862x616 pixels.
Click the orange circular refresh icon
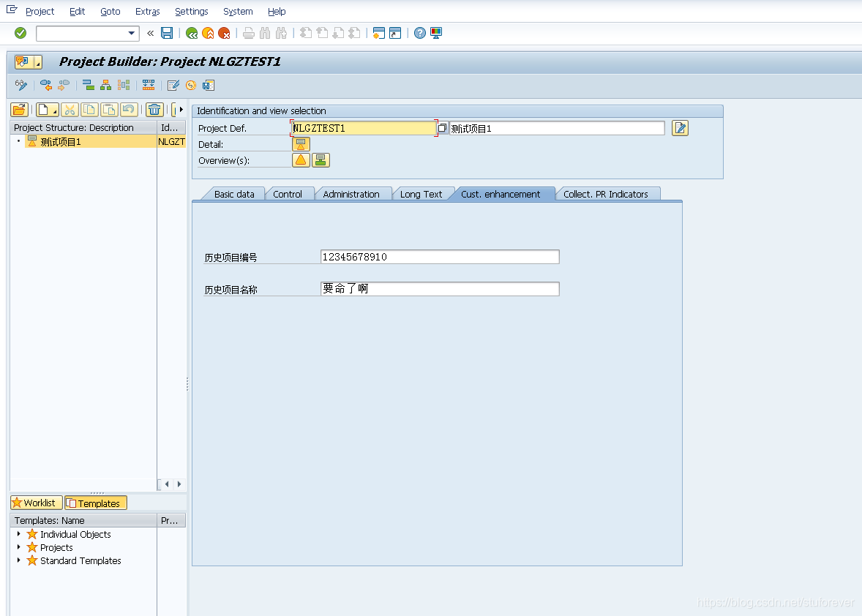coord(191,85)
